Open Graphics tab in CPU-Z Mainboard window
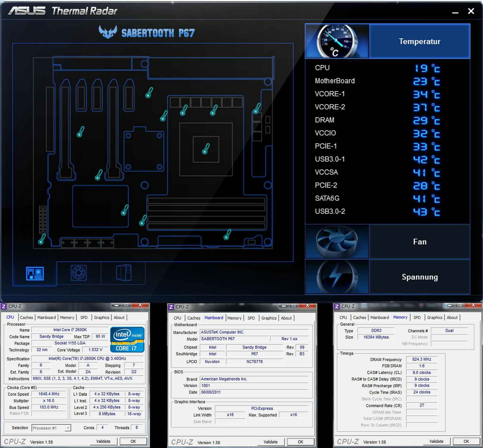The height and width of the screenshot is (448, 483). pos(269,318)
